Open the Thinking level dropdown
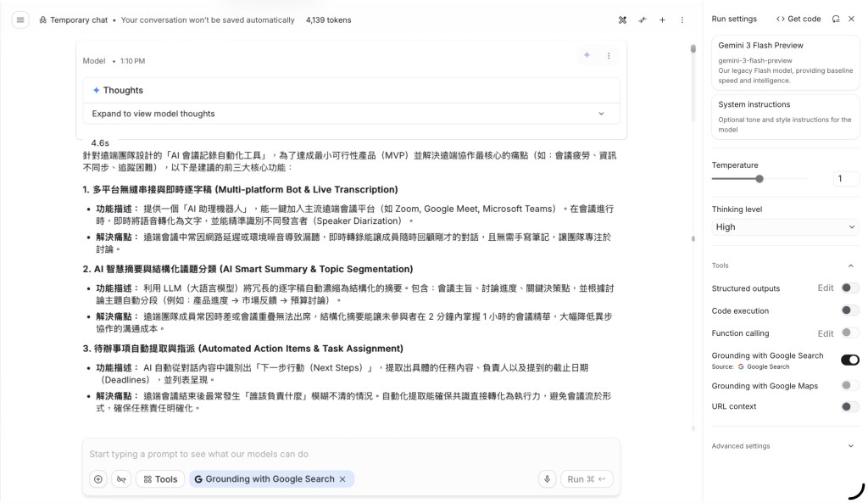Screen dimensions: 868x503 pyautogui.click(x=785, y=227)
